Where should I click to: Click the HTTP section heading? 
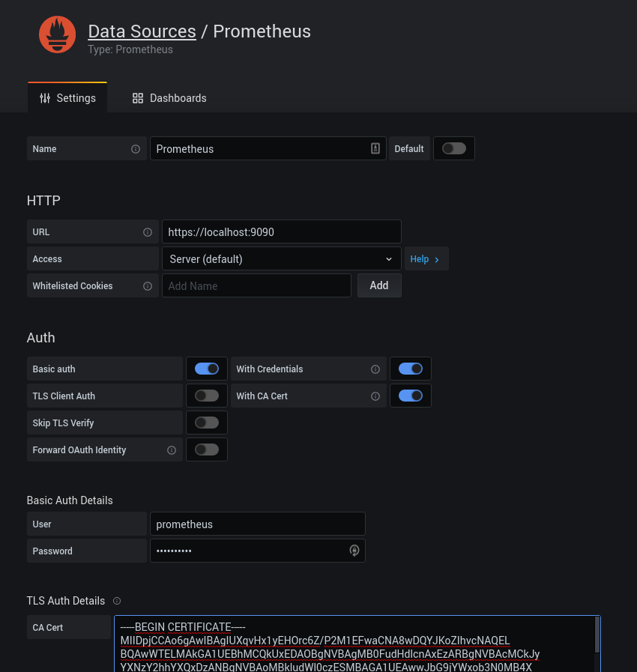[x=43, y=201]
